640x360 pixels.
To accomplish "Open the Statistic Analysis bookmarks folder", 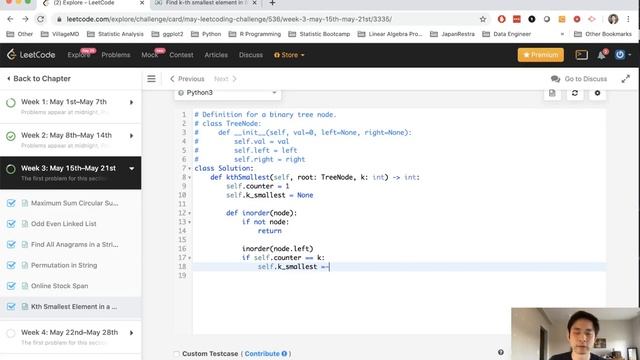I will pos(115,34).
